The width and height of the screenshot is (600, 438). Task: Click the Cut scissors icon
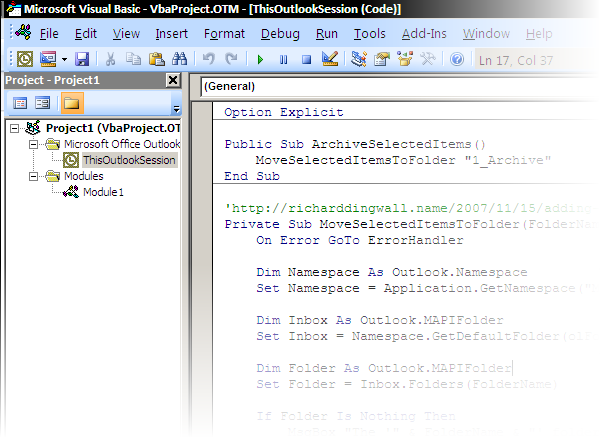click(x=110, y=59)
